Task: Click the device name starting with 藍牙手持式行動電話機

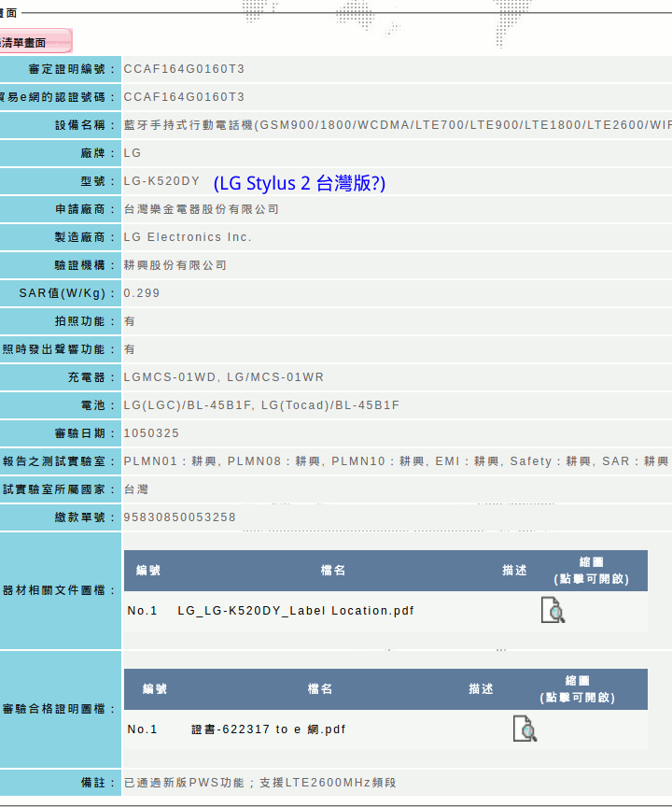Action: 398,125
